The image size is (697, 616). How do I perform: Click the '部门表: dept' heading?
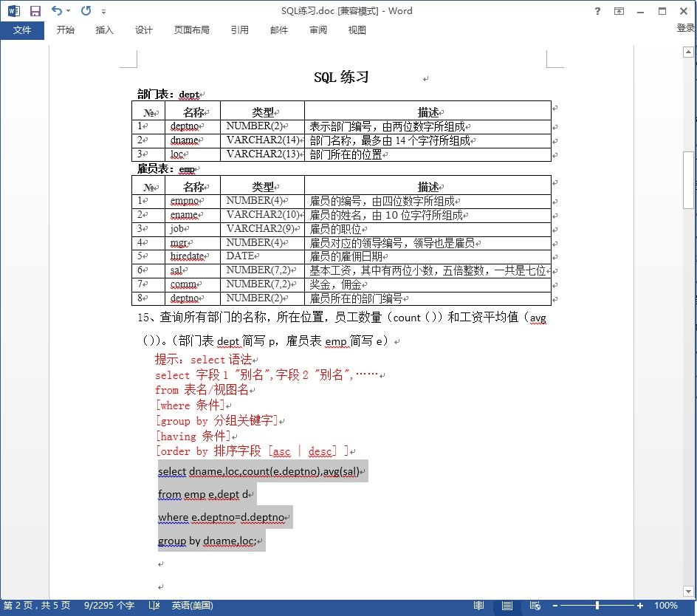(x=168, y=95)
